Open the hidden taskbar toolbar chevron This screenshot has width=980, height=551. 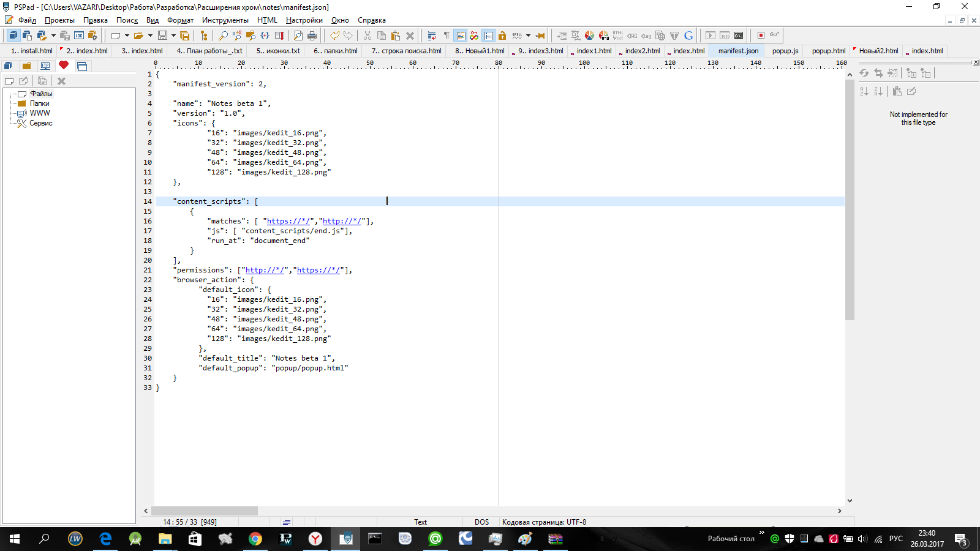(762, 533)
